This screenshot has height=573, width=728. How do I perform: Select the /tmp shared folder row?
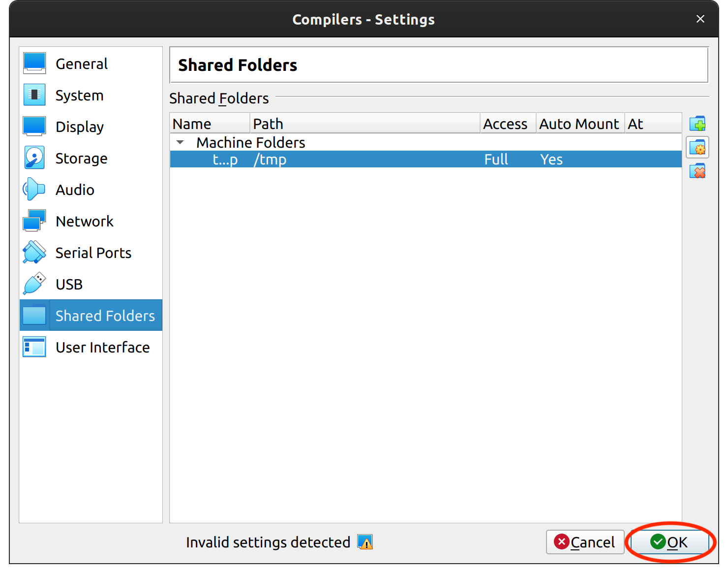click(x=344, y=159)
